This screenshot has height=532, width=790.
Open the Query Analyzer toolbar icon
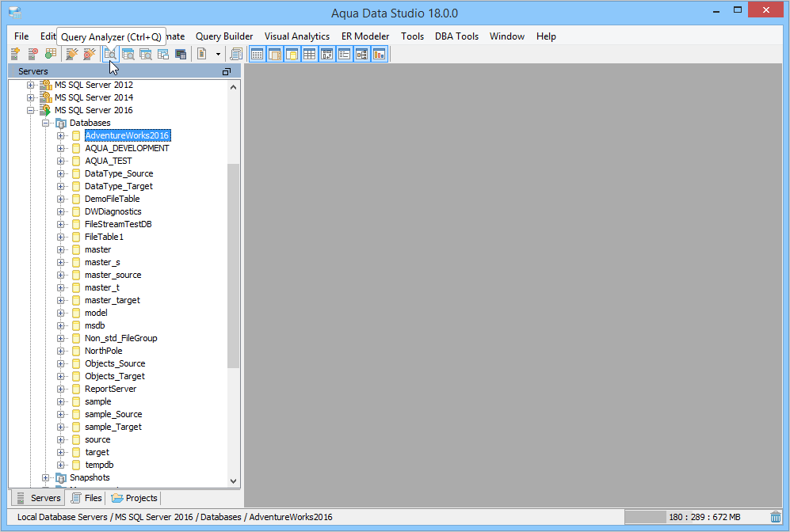tap(110, 54)
